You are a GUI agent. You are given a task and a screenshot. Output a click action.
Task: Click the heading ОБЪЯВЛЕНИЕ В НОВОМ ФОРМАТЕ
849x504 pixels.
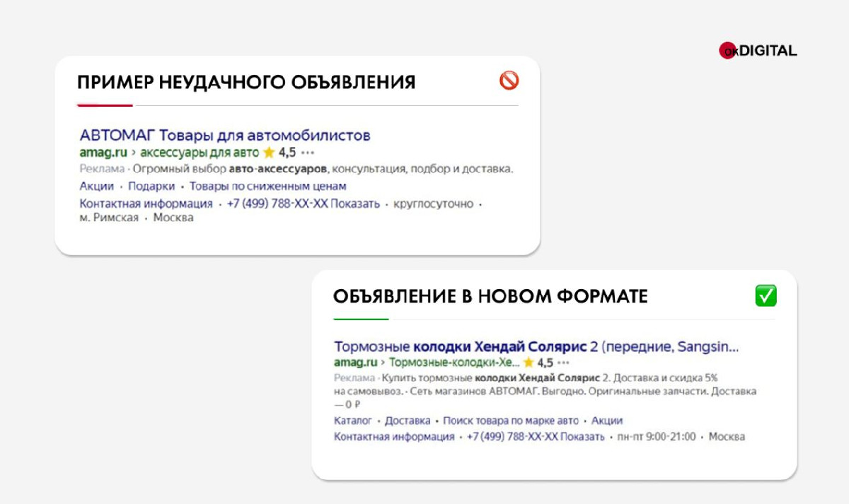tap(490, 296)
